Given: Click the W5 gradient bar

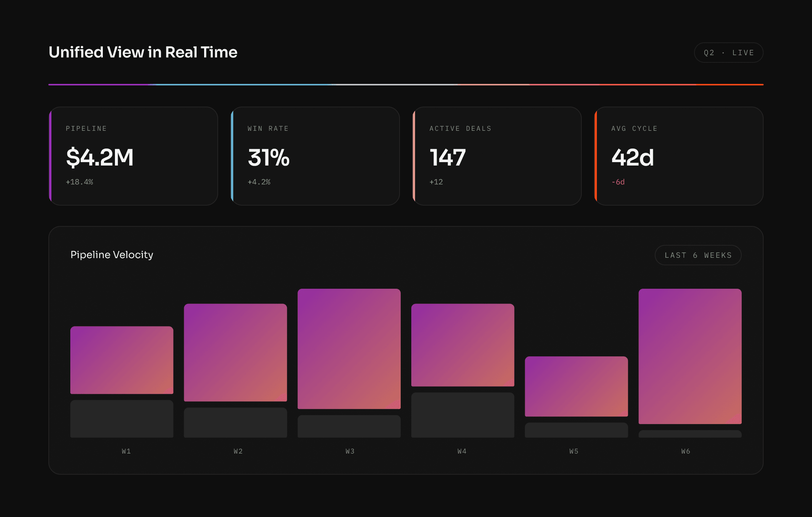Looking at the screenshot, I should pos(576,386).
